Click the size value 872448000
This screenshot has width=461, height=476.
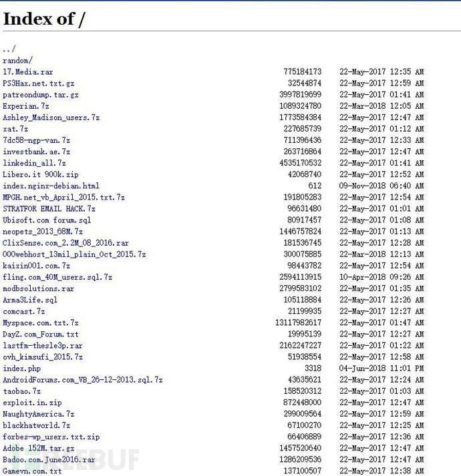[303, 403]
